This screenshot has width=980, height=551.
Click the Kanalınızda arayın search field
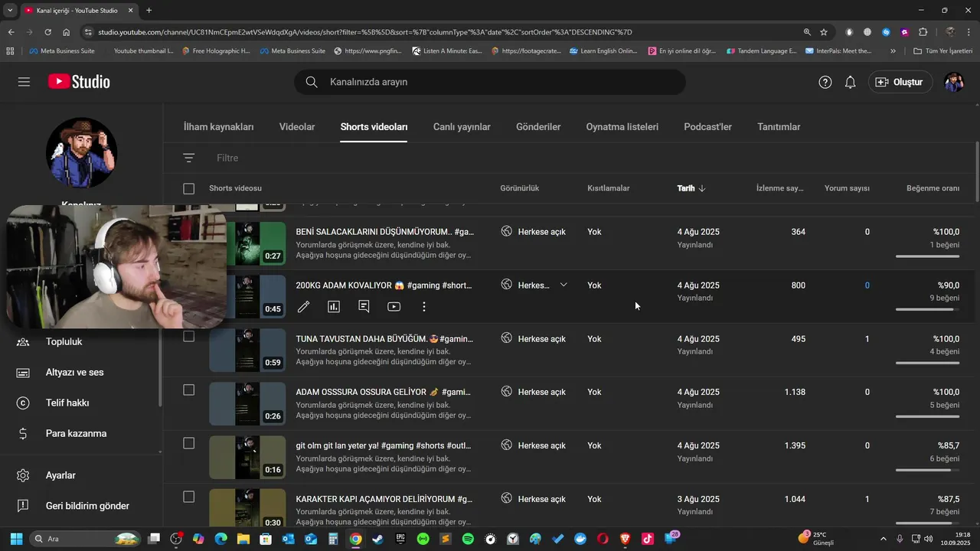point(490,82)
